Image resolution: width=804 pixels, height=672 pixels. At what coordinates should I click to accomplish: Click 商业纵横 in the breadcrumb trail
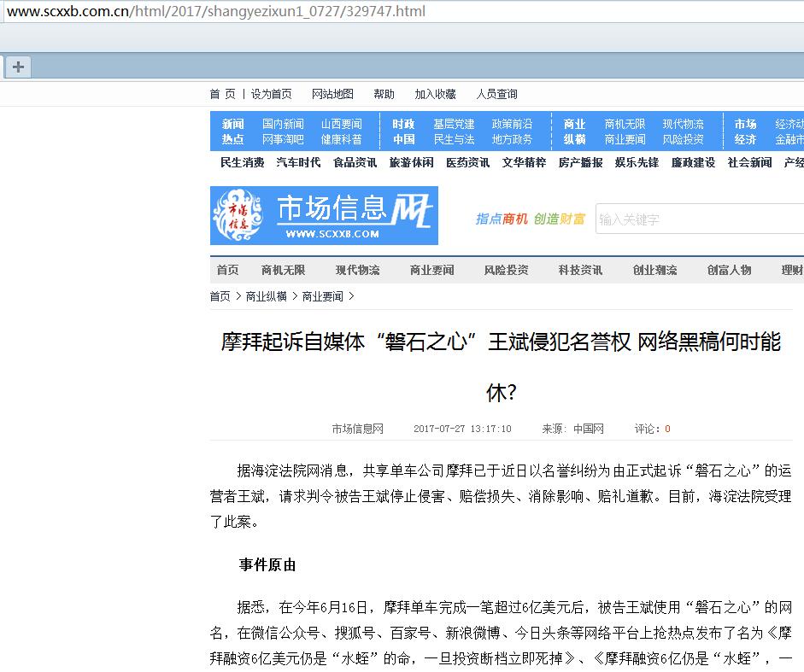tap(266, 296)
